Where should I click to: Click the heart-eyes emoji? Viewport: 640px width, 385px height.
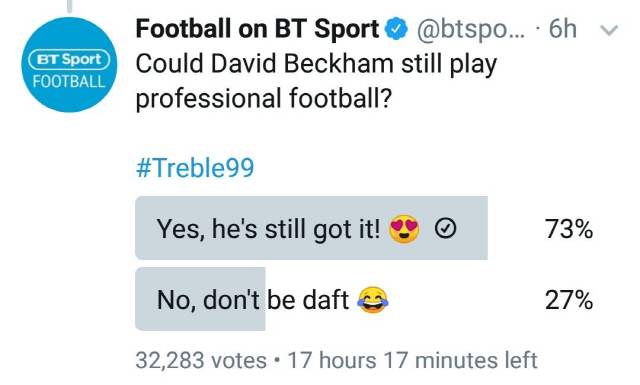pyautogui.click(x=404, y=228)
